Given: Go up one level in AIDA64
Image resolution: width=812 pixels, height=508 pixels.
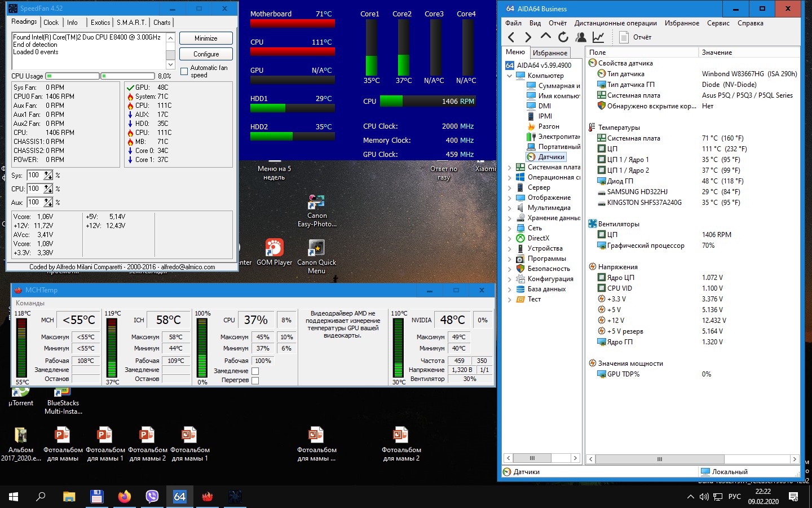Looking at the screenshot, I should pos(546,37).
